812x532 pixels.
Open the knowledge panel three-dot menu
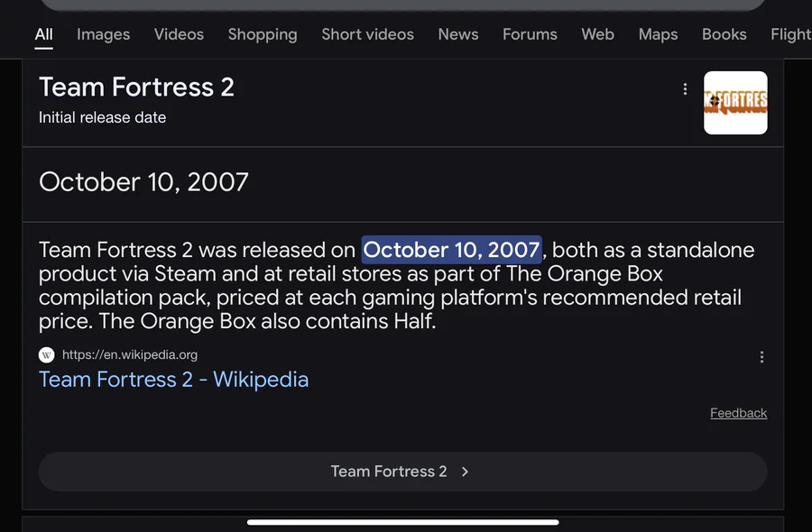pyautogui.click(x=685, y=89)
